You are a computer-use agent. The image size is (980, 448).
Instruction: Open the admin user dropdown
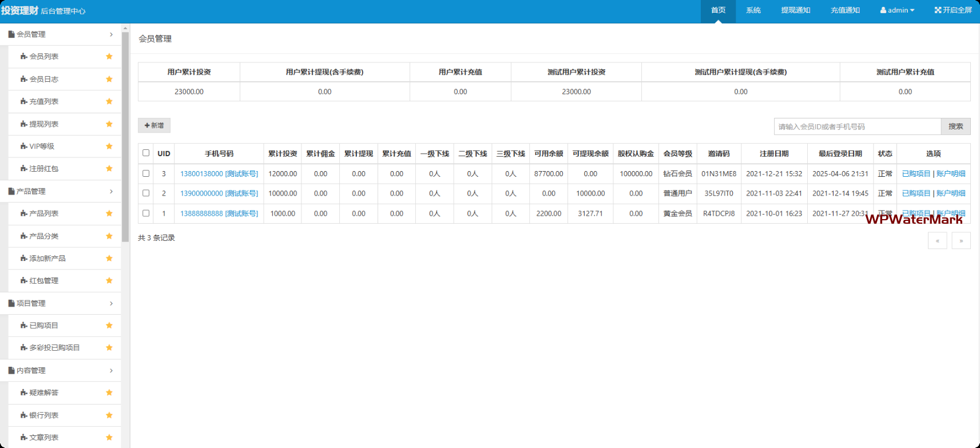[897, 10]
